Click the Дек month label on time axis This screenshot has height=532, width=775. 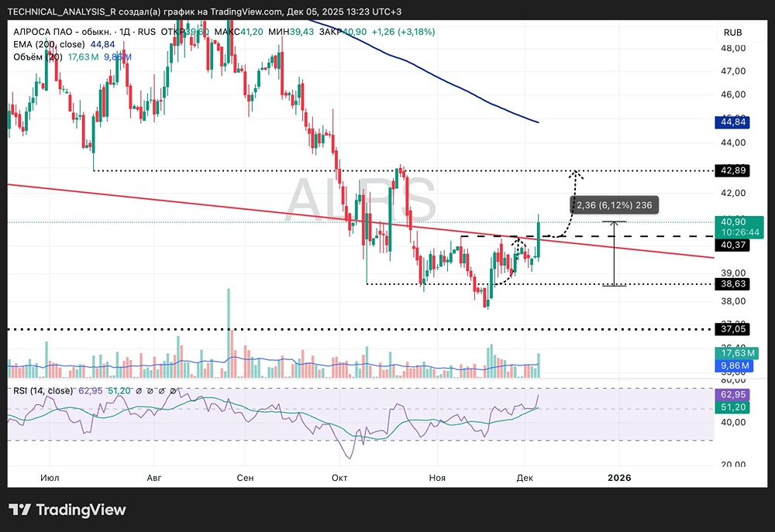point(525,478)
